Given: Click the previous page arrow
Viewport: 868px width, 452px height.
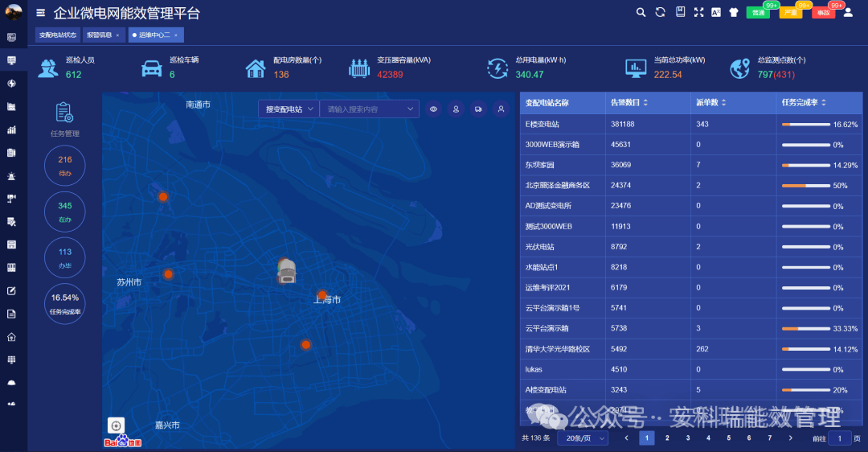Looking at the screenshot, I should [x=627, y=438].
